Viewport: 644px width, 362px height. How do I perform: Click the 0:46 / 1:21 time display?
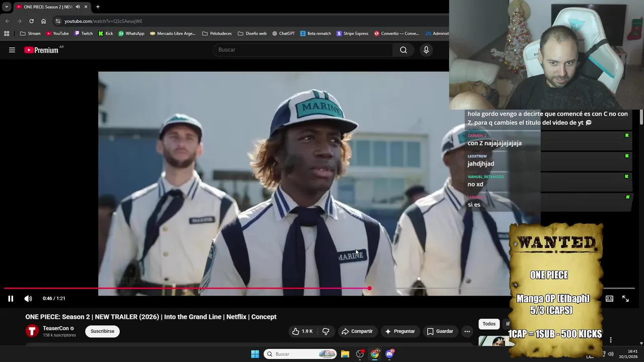pos(54,299)
